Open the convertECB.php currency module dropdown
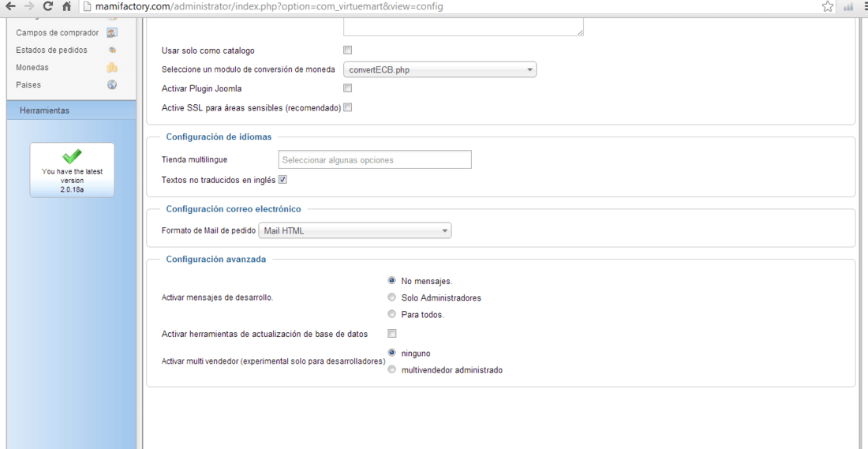 (440, 69)
